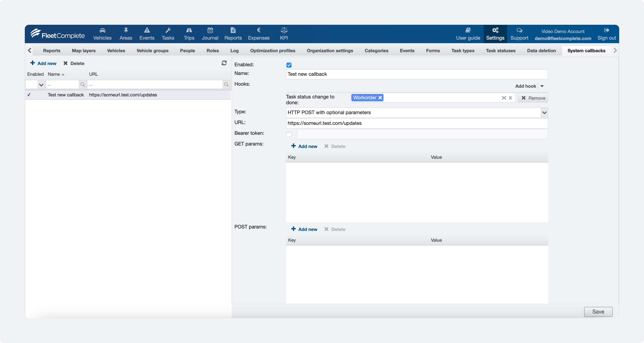The image size is (644, 343).
Task: Expand the Add hook dropdown arrow
Action: click(x=542, y=86)
